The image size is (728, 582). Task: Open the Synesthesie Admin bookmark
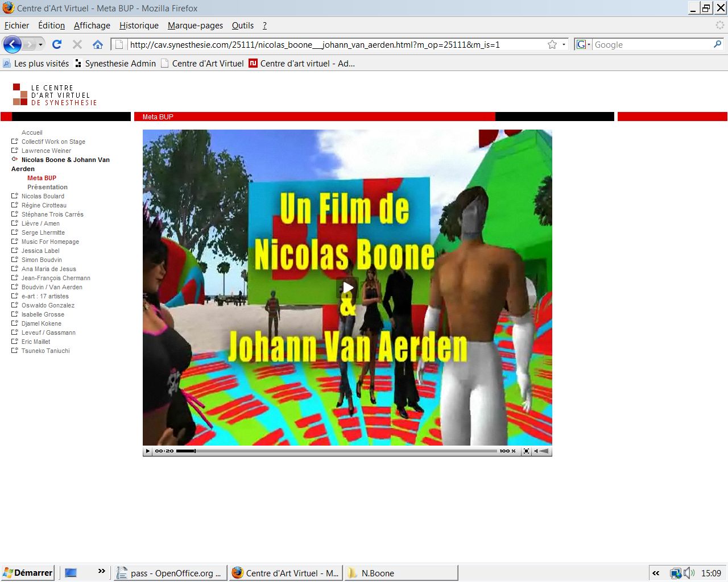tap(120, 64)
